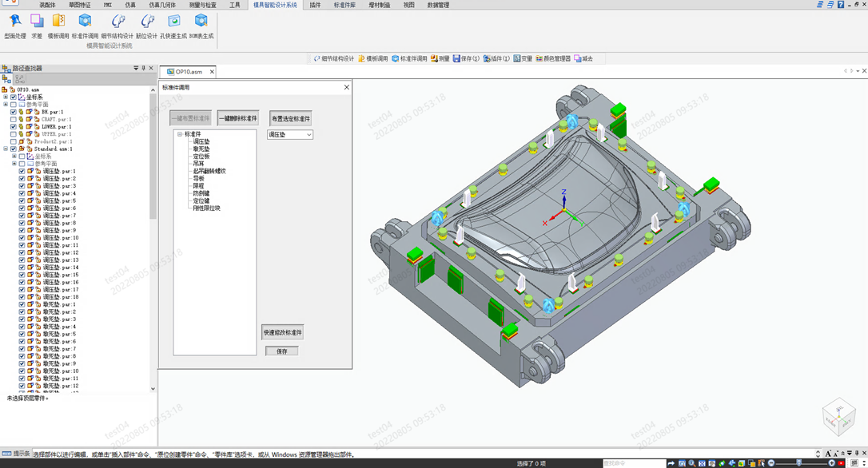Click the zoom in plus button
Screen dimensions: 868x468
pyautogui.click(x=831, y=463)
